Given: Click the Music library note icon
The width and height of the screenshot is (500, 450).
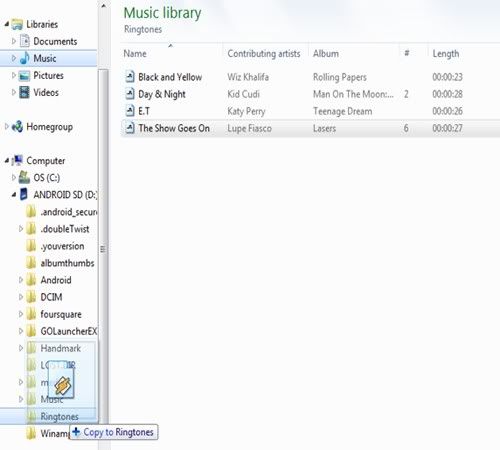Looking at the screenshot, I should click(25, 58).
